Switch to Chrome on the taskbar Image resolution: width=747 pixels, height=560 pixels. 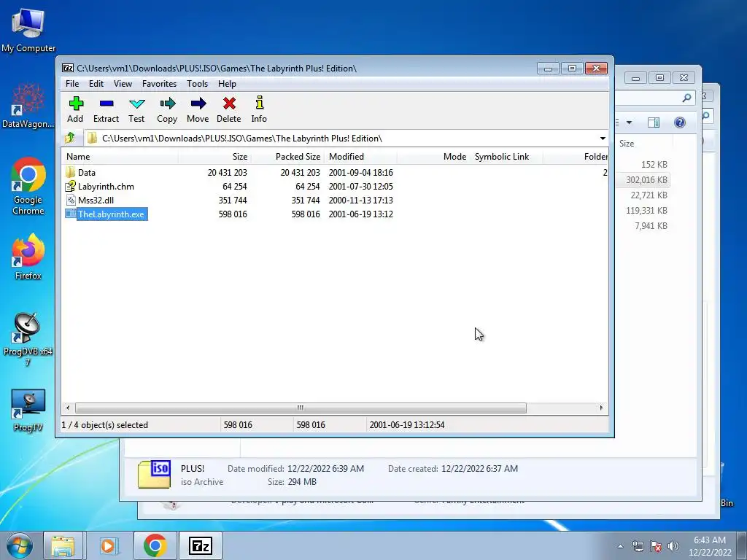(155, 545)
